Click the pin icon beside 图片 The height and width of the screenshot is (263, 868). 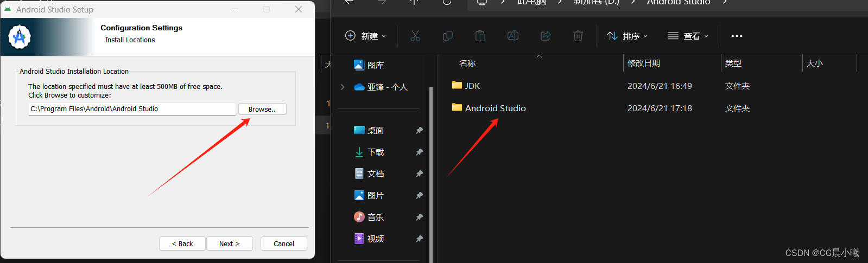pos(419,195)
